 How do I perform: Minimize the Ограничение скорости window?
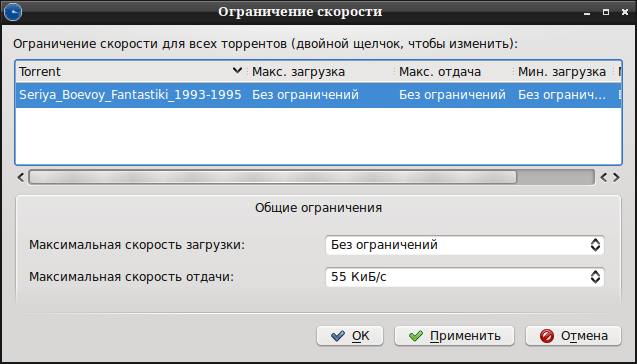coord(587,13)
